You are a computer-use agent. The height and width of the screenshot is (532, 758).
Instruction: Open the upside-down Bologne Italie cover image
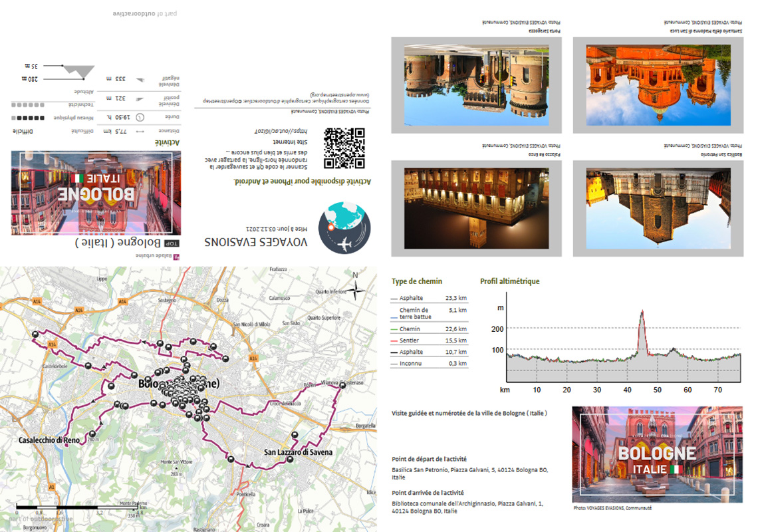(96, 193)
